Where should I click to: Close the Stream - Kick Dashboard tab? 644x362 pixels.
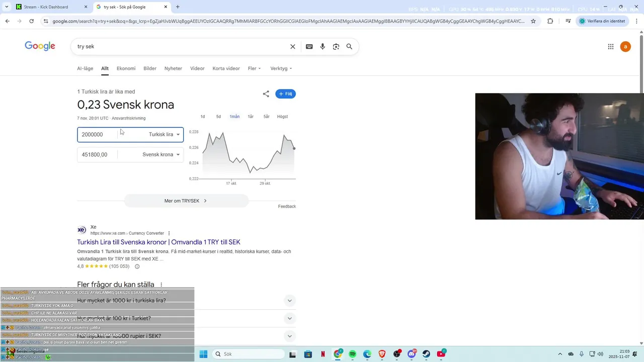click(x=86, y=7)
